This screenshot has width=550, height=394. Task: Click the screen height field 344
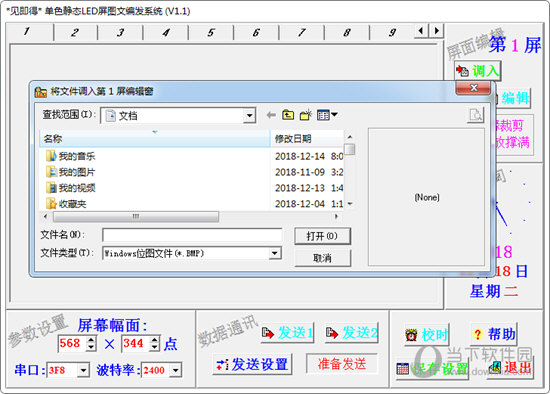click(x=135, y=343)
